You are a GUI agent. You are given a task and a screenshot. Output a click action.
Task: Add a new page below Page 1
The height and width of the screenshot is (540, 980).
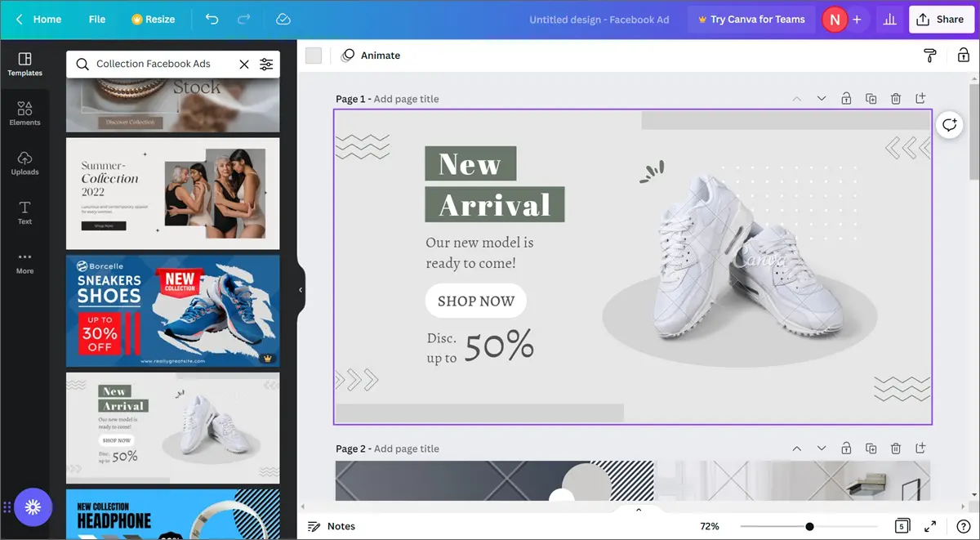[x=920, y=98]
